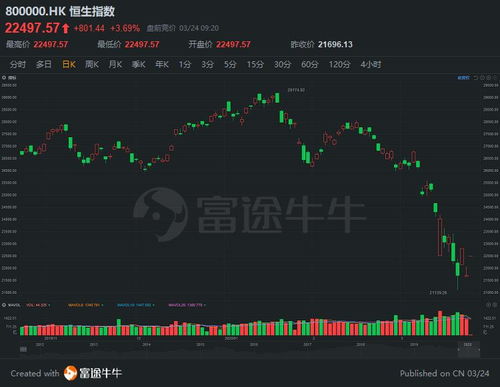This screenshot has height=387, width=500.
Task: Switch to the 日K daily chart tab
Action: pyautogui.click(x=69, y=64)
